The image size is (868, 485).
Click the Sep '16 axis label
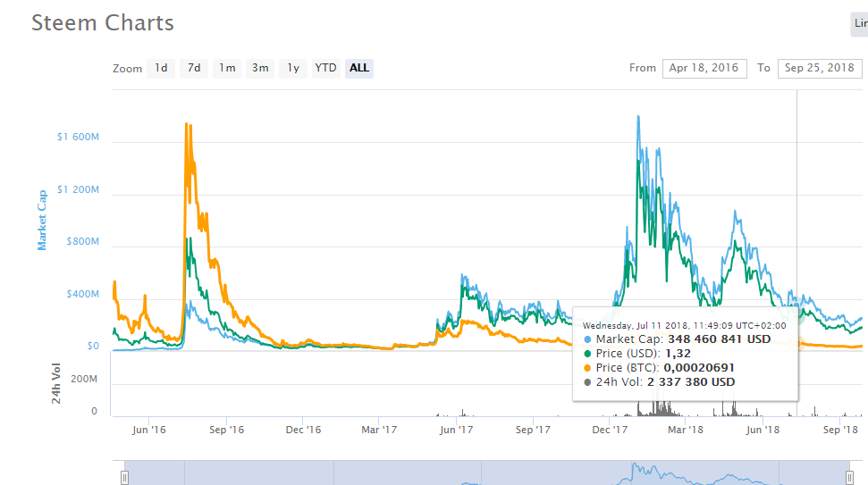point(226,430)
